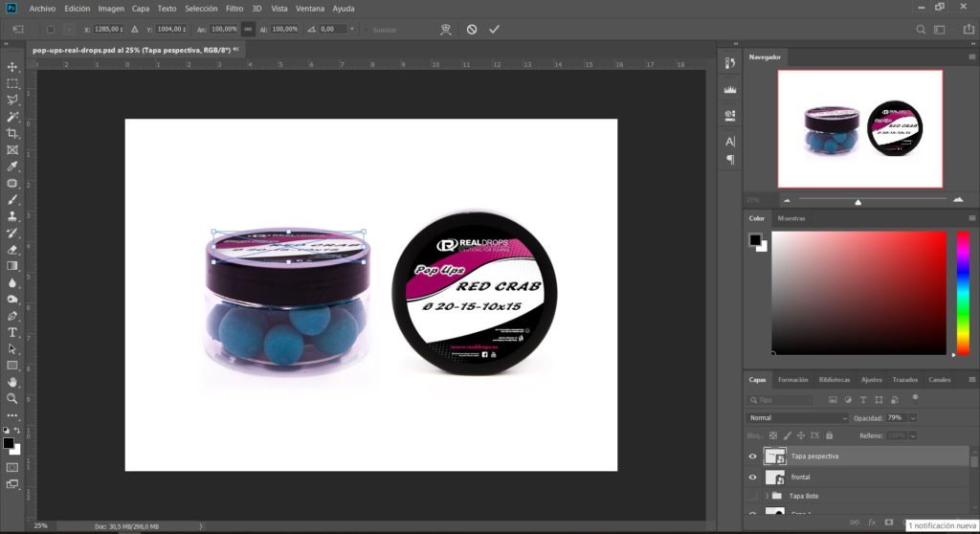
Task: Open the Relleno dropdown arrow
Action: pos(912,435)
